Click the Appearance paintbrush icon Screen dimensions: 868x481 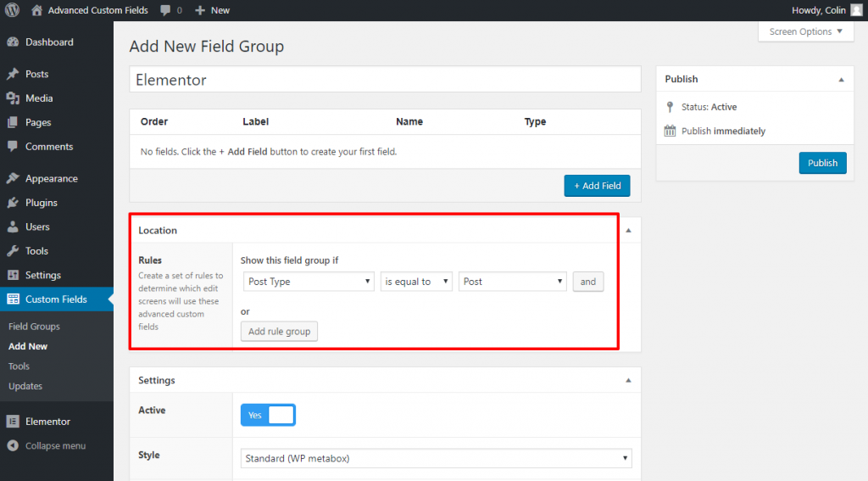13,179
